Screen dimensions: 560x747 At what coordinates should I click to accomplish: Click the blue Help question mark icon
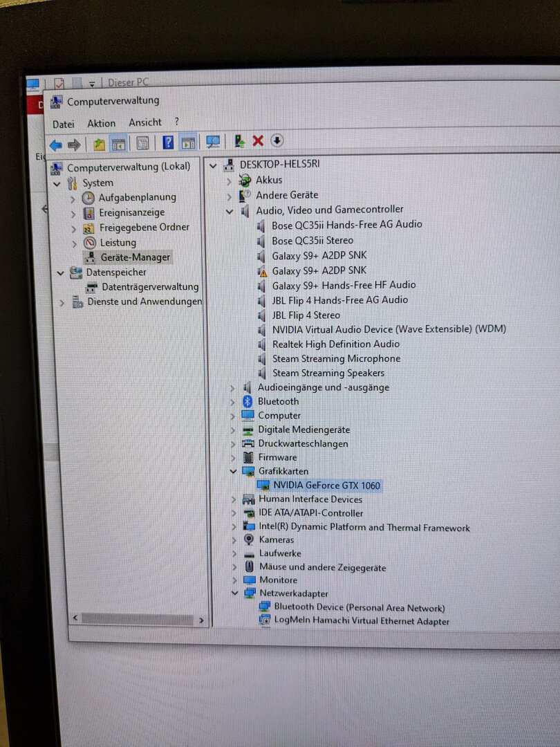(x=167, y=142)
